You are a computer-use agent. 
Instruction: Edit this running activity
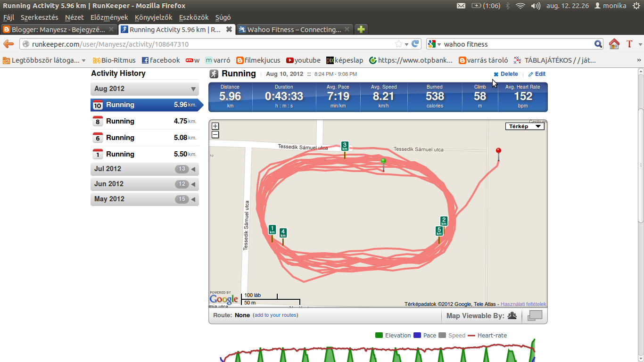pyautogui.click(x=537, y=74)
